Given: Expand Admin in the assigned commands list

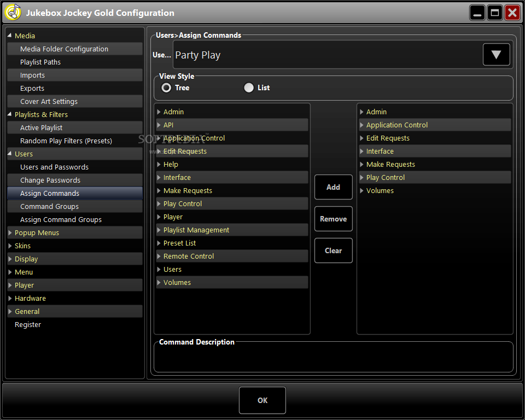Looking at the screenshot, I should (361, 112).
